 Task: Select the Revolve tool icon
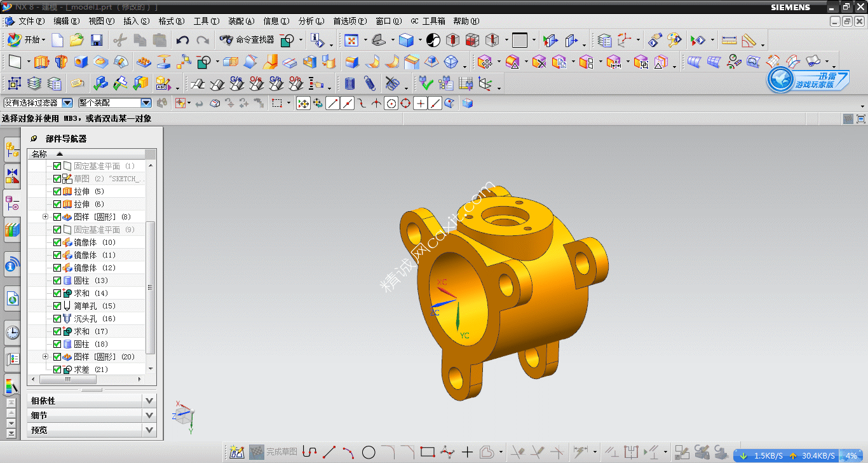click(61, 62)
